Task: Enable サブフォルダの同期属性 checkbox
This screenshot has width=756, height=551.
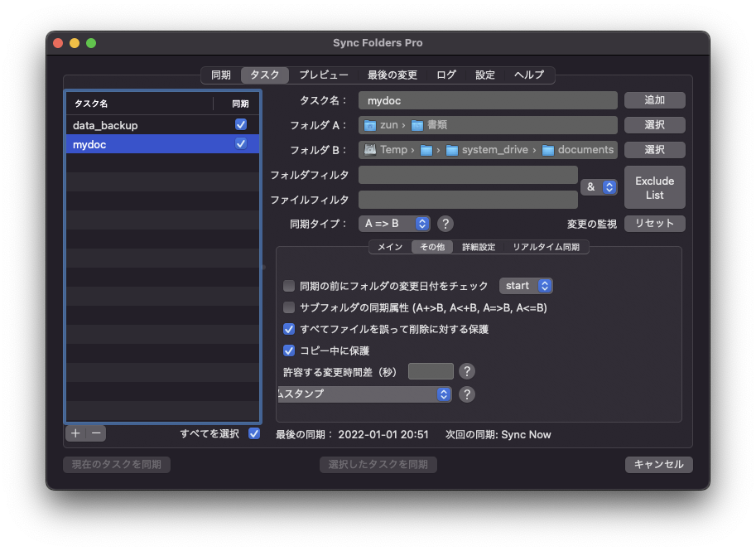Action: tap(289, 307)
